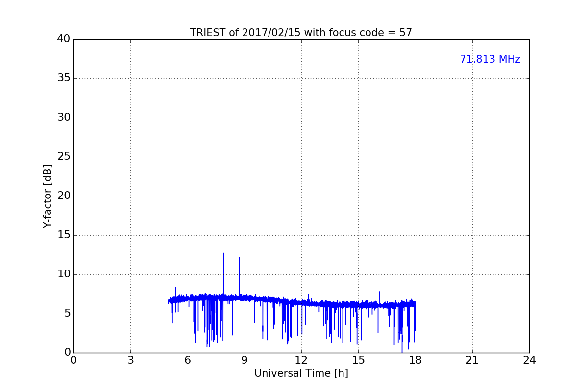
Task: Click y-axis tick label 10
Action: tap(64, 274)
